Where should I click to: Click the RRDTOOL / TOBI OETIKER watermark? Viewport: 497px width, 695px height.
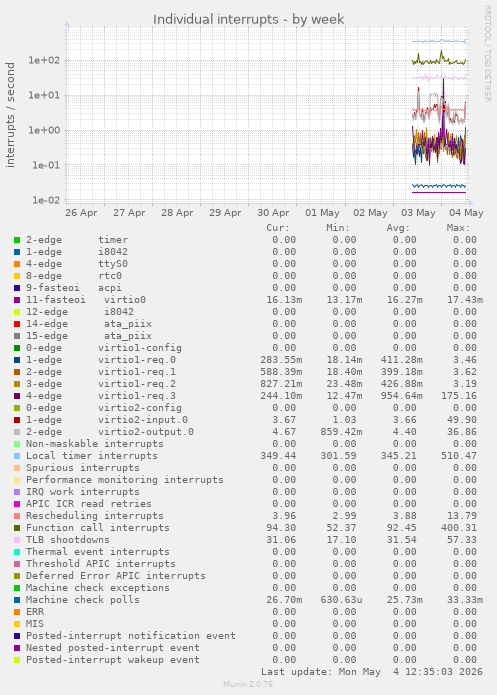487,54
